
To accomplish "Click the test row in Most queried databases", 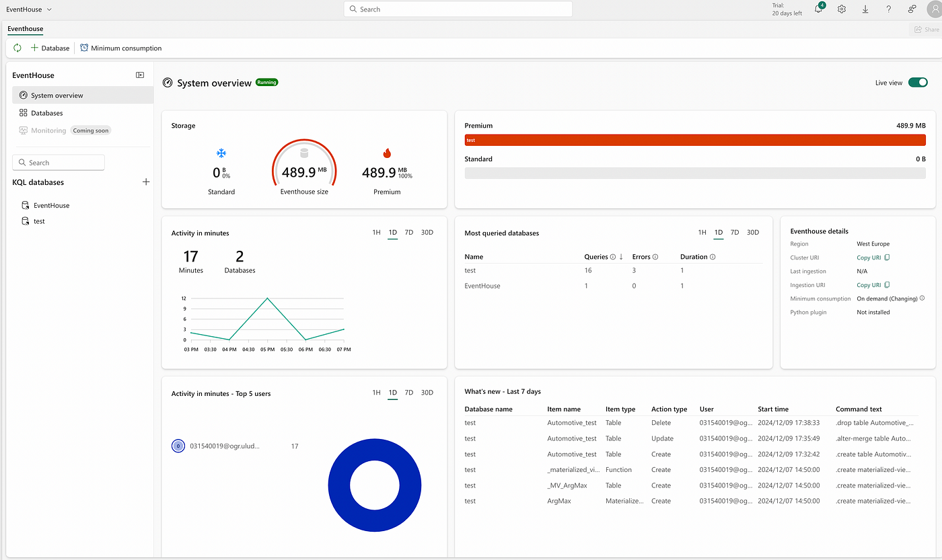I will (x=614, y=270).
